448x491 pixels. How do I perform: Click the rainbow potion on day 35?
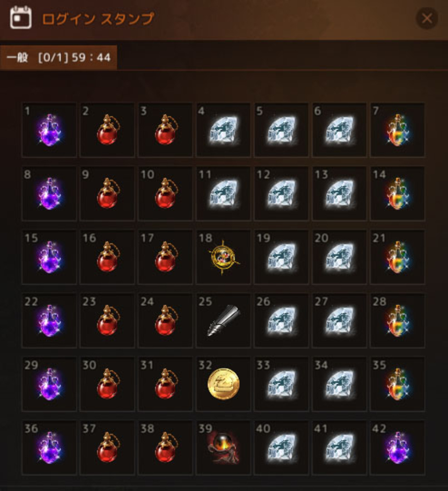click(398, 384)
